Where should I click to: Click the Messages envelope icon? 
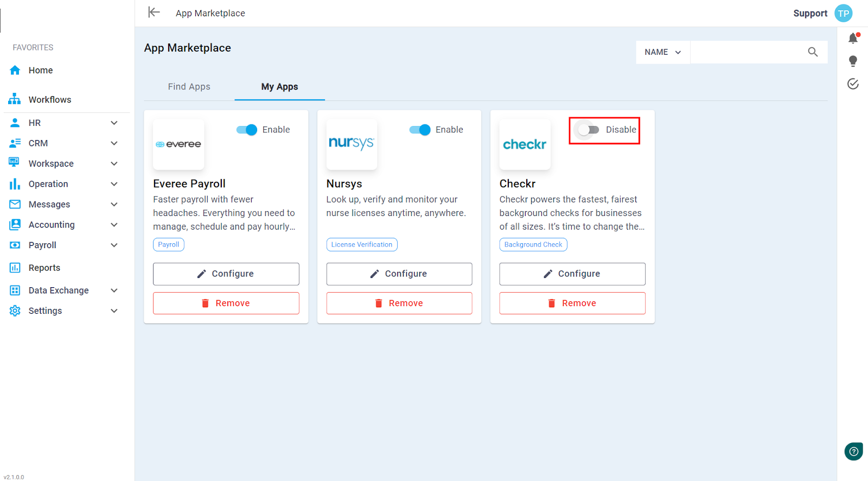tap(15, 204)
